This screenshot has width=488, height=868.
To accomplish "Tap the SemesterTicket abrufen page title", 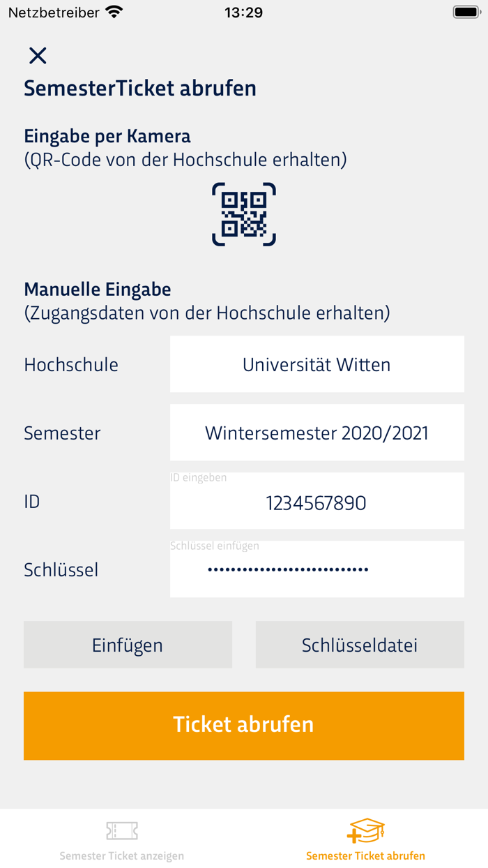I will (140, 89).
